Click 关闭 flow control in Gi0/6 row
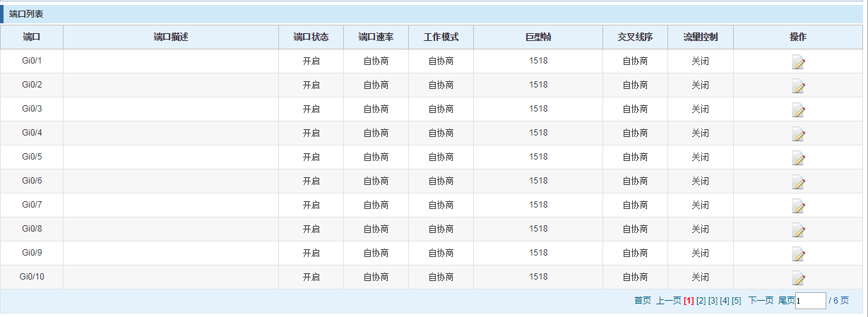This screenshot has width=868, height=317. 700,181
